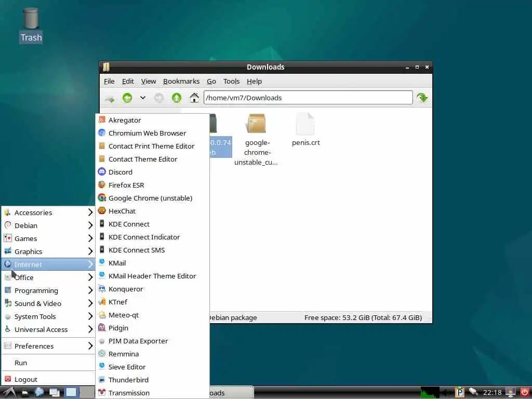Screen dimensions: 532x399
Task: Expand the Sound & Video submenu
Action: (48, 303)
